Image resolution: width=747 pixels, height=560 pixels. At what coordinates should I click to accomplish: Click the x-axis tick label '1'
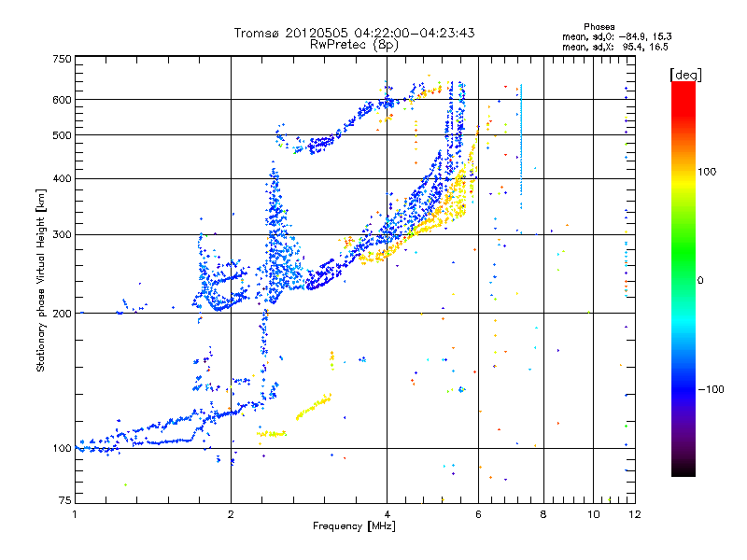[x=75, y=514]
